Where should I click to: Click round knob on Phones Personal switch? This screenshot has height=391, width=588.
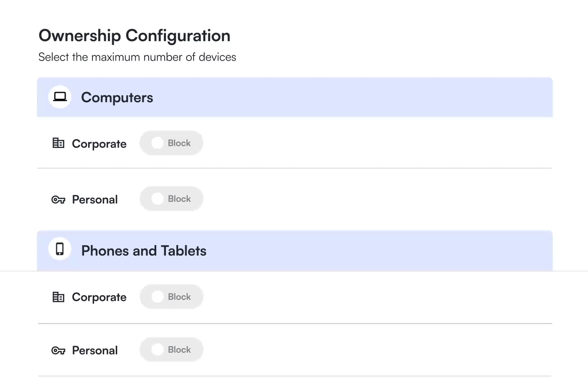(x=157, y=350)
